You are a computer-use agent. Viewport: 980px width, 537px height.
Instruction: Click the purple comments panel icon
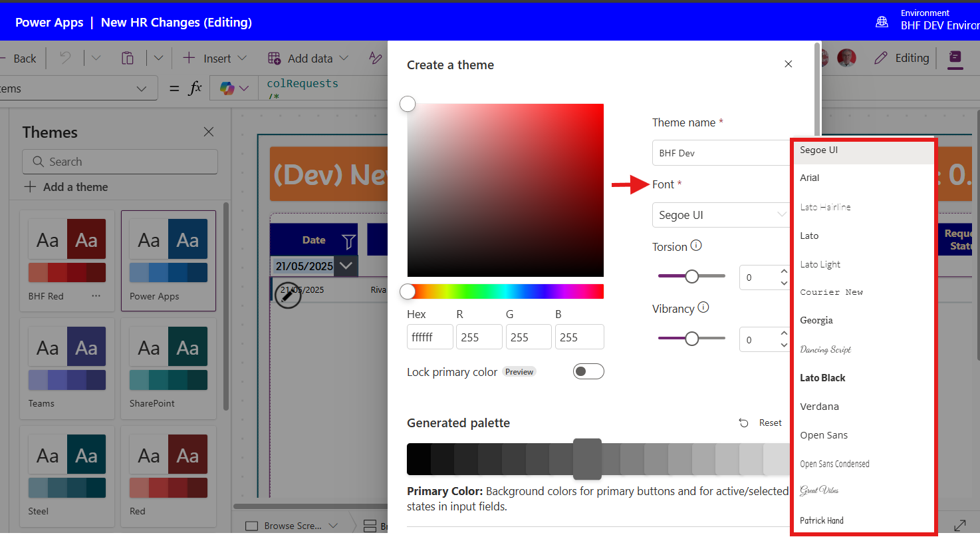[955, 58]
